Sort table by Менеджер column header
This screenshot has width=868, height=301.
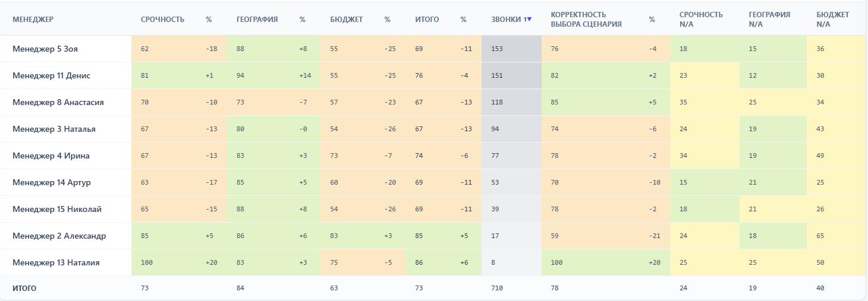pos(33,20)
